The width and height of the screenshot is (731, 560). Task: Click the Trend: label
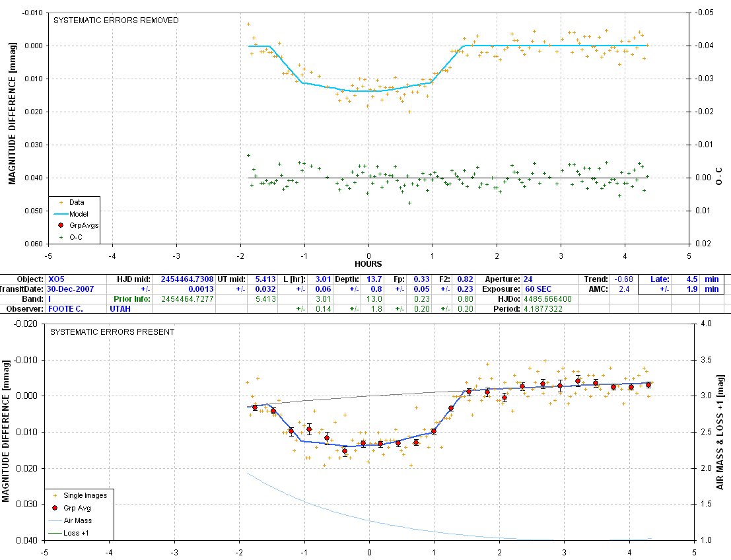pos(596,279)
